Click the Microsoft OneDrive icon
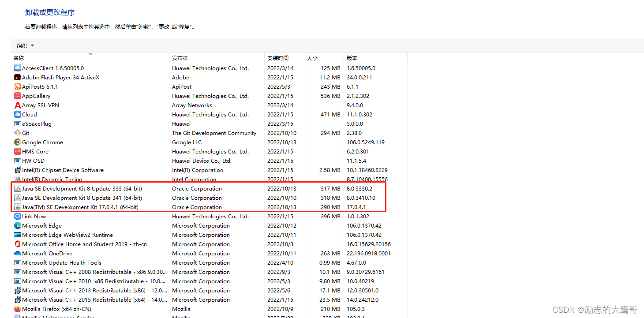The height and width of the screenshot is (318, 644). point(18,253)
